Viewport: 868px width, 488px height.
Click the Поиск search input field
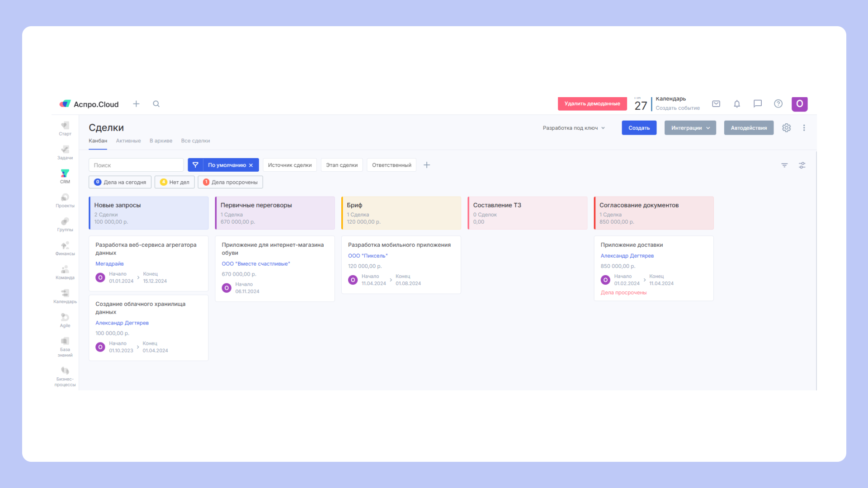click(136, 165)
